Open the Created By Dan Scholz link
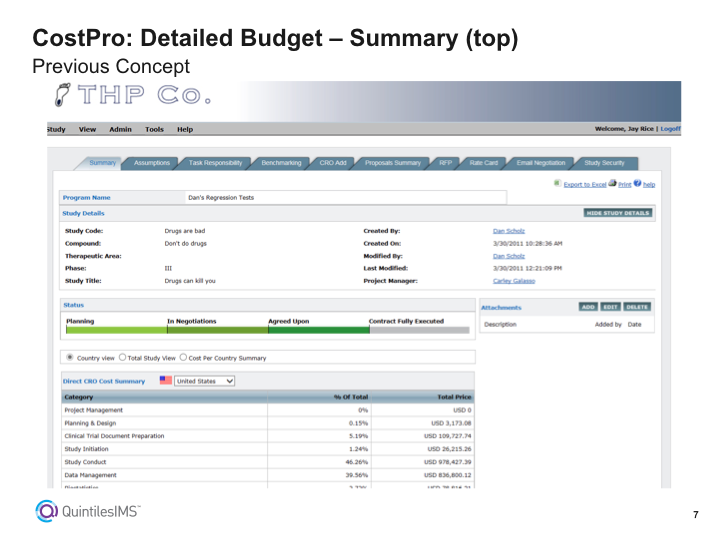Screen dimensions: 720x540 click(509, 231)
